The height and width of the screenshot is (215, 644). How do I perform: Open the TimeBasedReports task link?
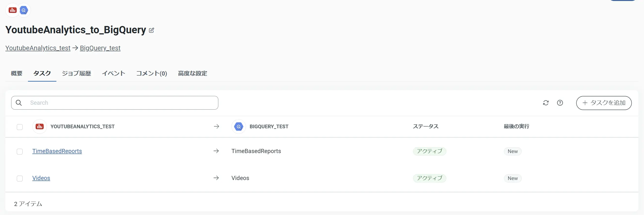pyautogui.click(x=57, y=151)
